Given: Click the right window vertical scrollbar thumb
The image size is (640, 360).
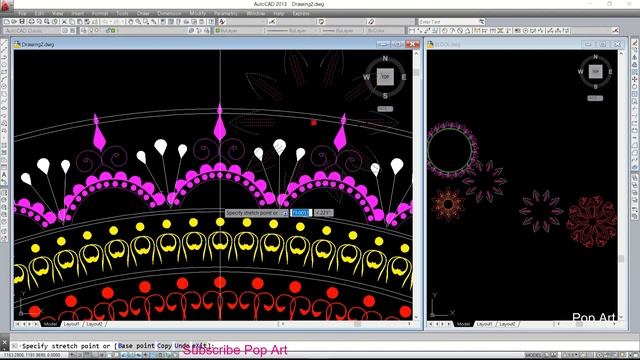Looking at the screenshot, I should (x=621, y=259).
